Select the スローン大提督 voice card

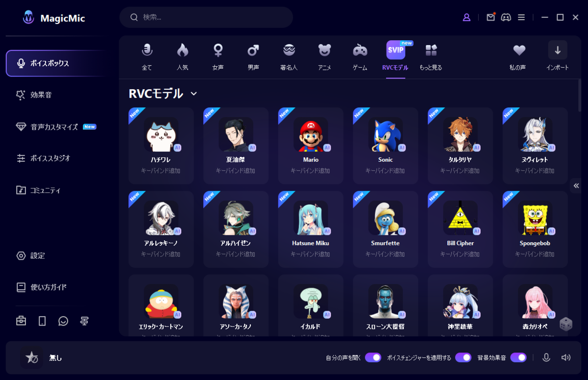pyautogui.click(x=386, y=305)
